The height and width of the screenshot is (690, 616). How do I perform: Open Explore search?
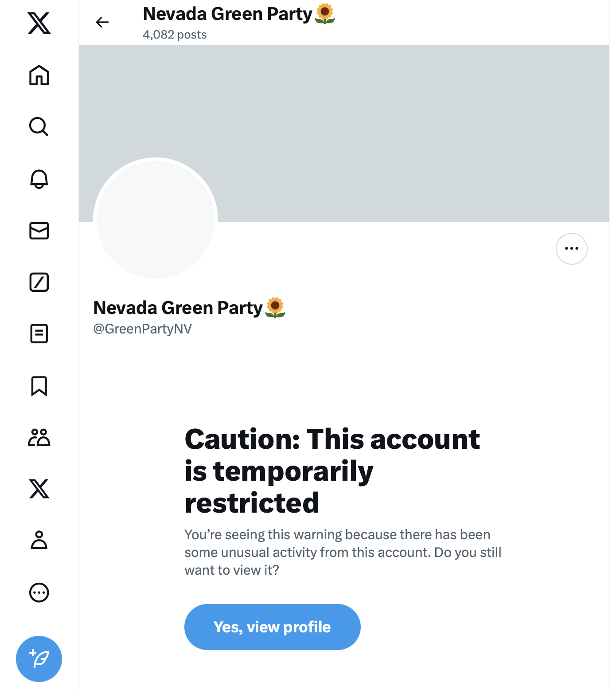(x=39, y=127)
